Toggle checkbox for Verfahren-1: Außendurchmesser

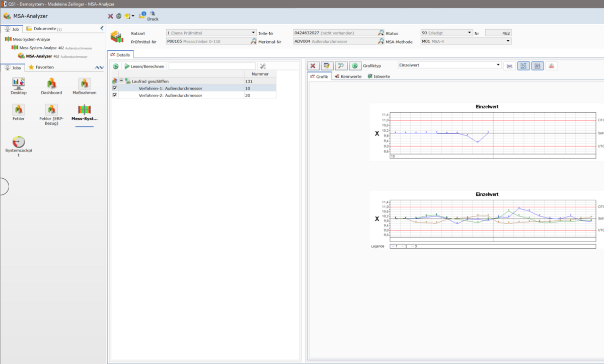coord(115,88)
